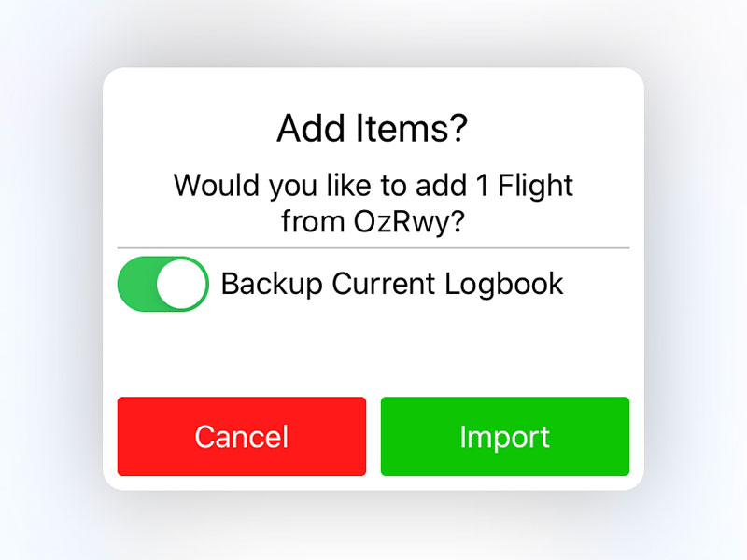Click the word Logbook in the switch label
This screenshot has height=560, width=747.
tap(504, 285)
